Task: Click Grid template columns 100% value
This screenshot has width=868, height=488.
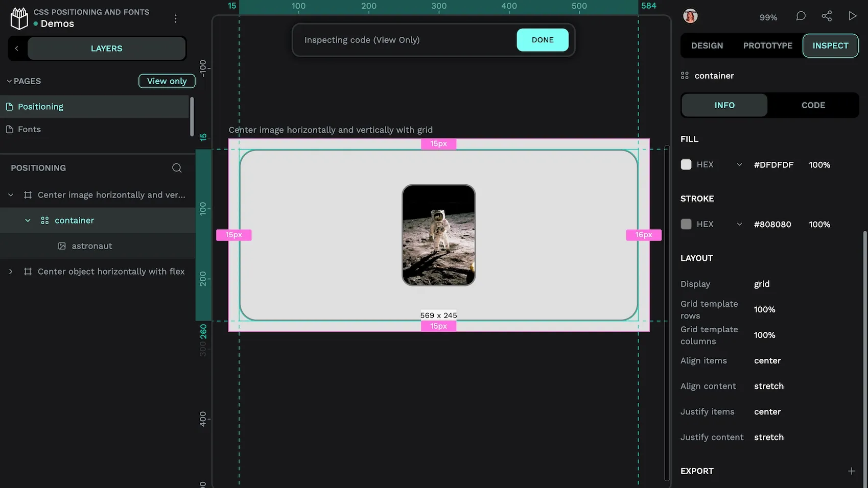Action: (x=764, y=335)
